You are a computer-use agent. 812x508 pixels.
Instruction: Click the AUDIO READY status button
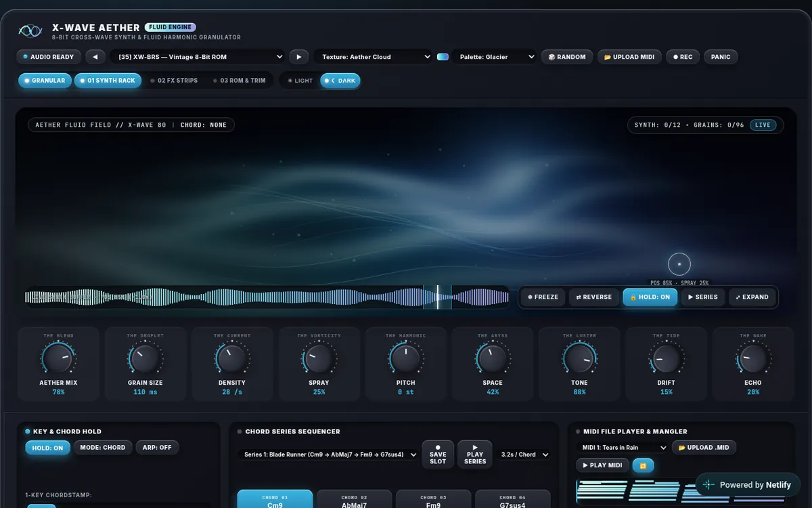pyautogui.click(x=49, y=57)
